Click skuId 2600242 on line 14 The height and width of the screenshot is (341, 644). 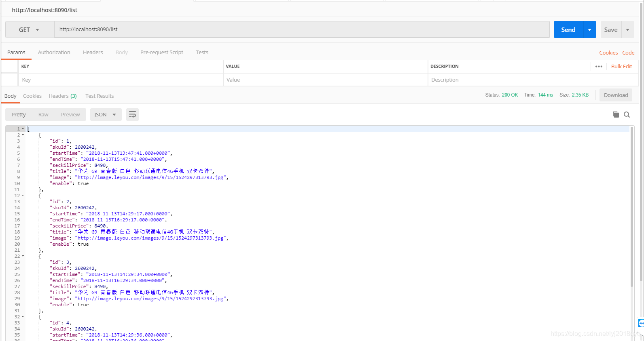85,208
